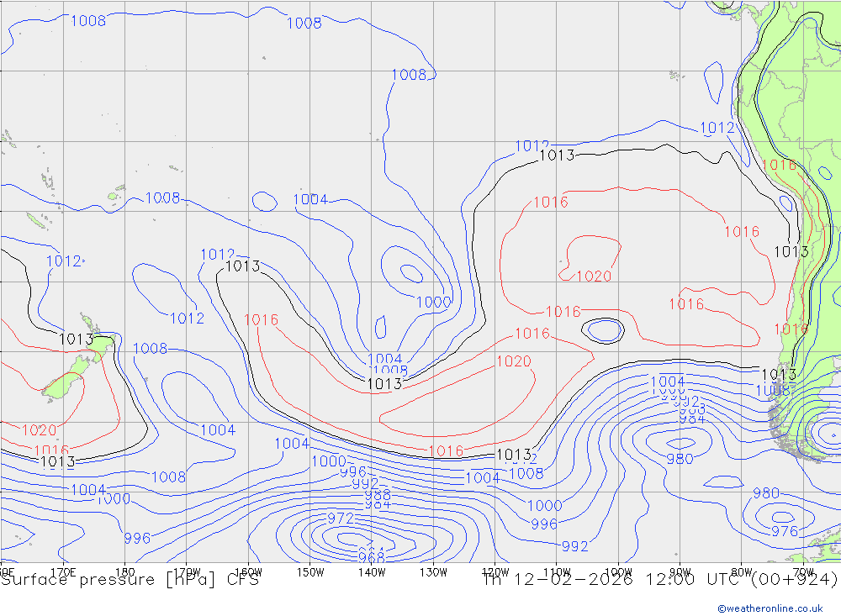Viewport: 841px width, 616px height.
Task: Select the 180 longitude label
Action: pos(125,572)
